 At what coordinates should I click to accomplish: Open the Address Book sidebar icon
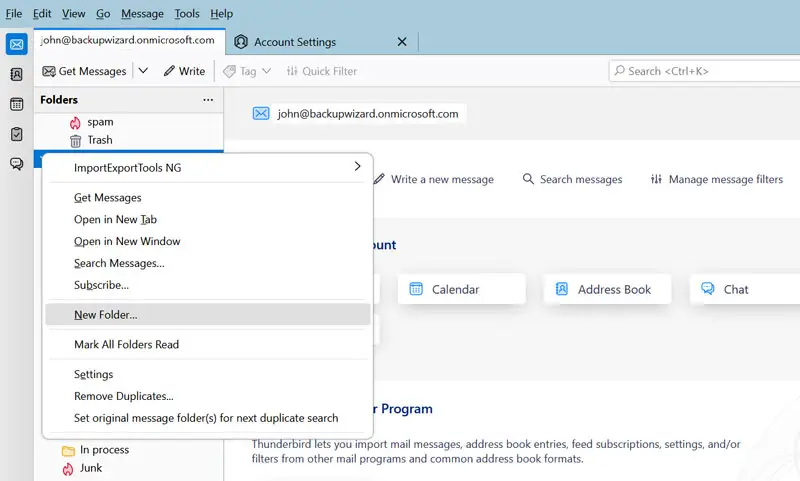coord(16,75)
